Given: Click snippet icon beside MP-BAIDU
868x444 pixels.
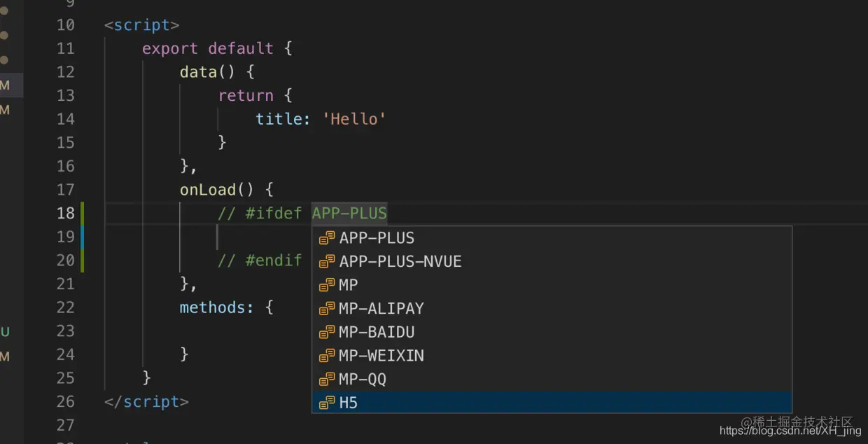Looking at the screenshot, I should 327,333.
